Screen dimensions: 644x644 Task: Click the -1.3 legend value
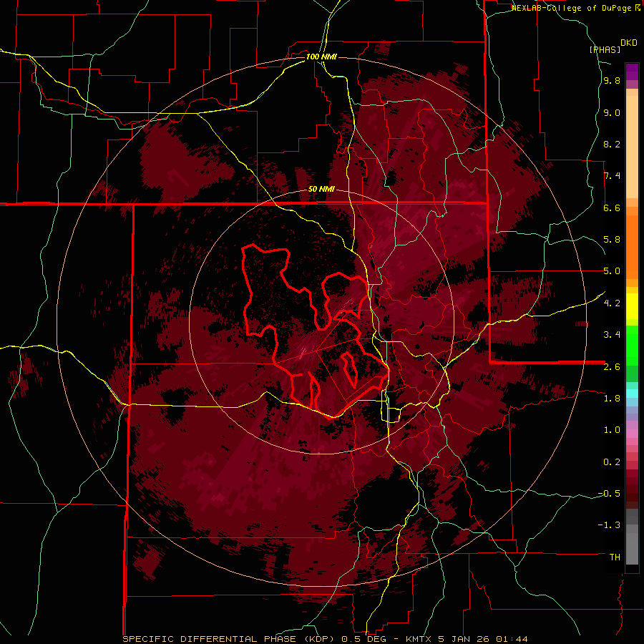point(609,525)
